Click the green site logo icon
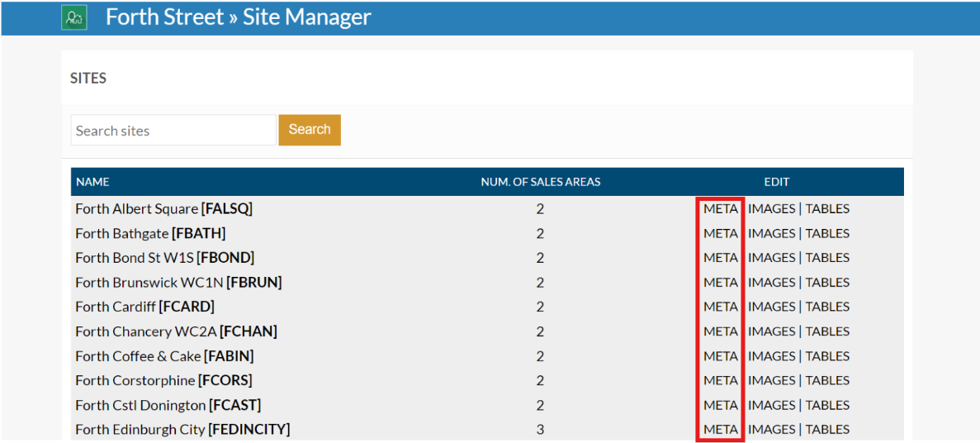Image resolution: width=980 pixels, height=443 pixels. [x=74, y=17]
